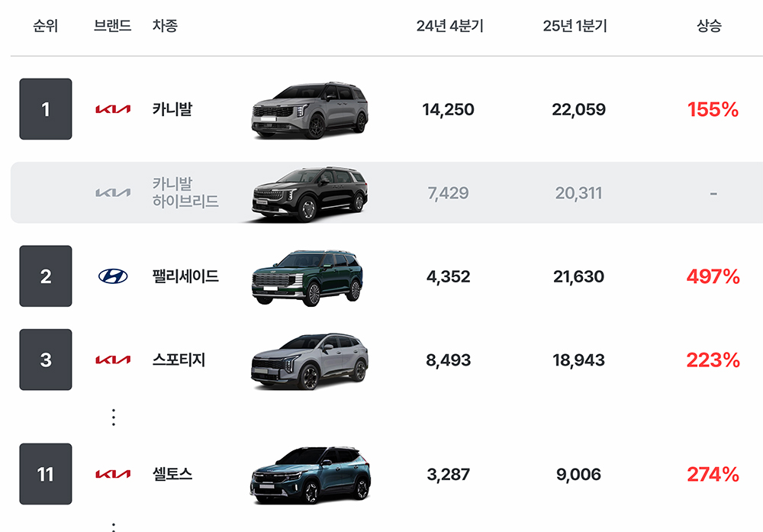Click the blue 셀토스 car image

click(x=311, y=475)
